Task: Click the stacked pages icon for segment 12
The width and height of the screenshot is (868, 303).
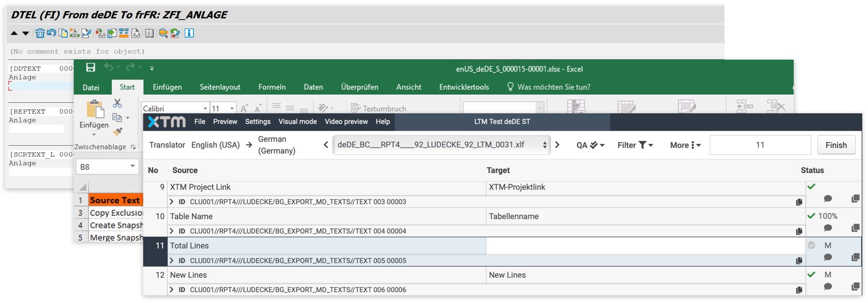Action: click(x=855, y=287)
